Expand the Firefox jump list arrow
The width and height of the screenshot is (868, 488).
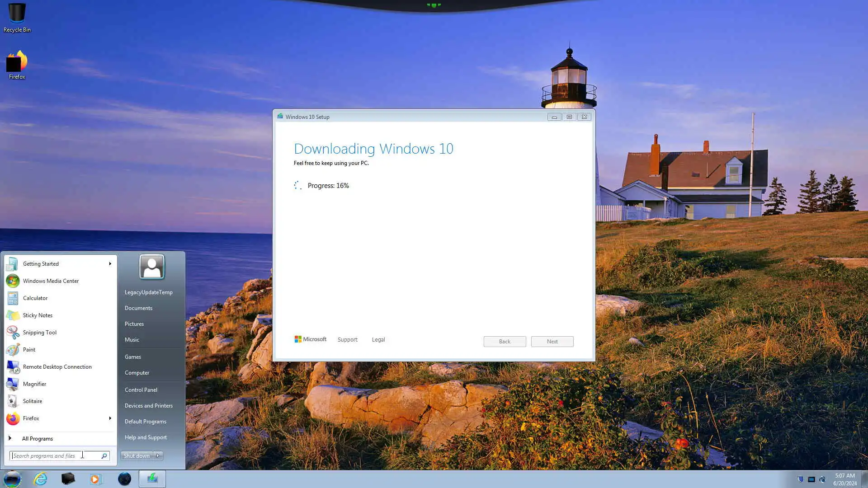110,418
